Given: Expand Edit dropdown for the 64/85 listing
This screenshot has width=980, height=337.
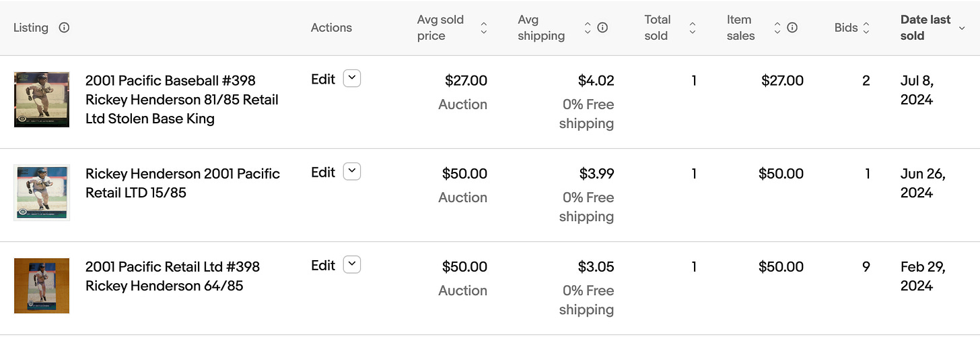Looking at the screenshot, I should 352,265.
